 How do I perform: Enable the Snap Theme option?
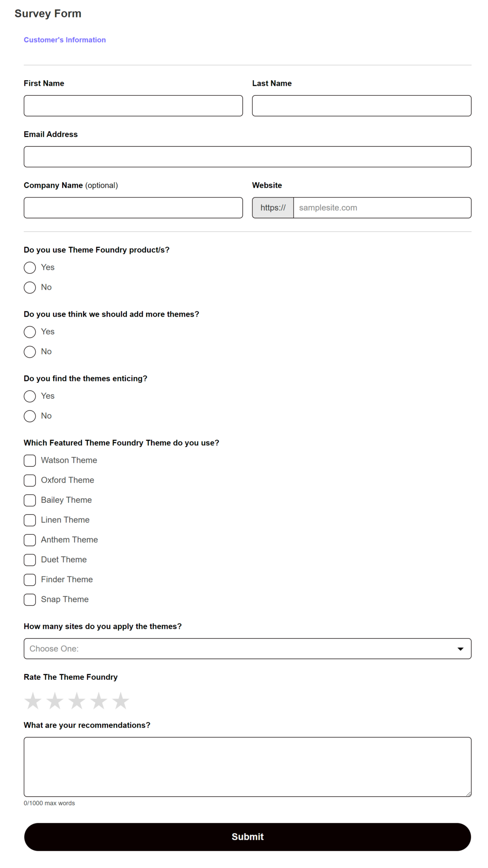pyautogui.click(x=30, y=600)
